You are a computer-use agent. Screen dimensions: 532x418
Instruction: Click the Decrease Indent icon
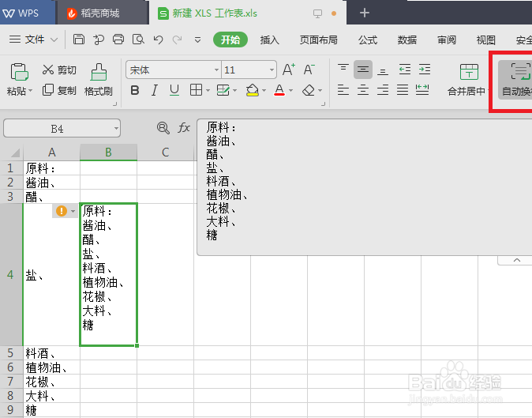point(405,70)
